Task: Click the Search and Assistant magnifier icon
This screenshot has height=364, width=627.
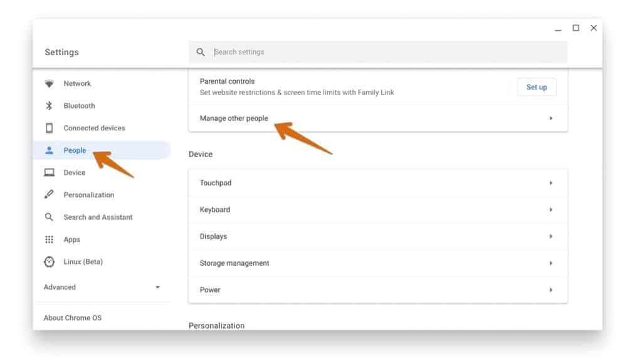Action: 49,217
